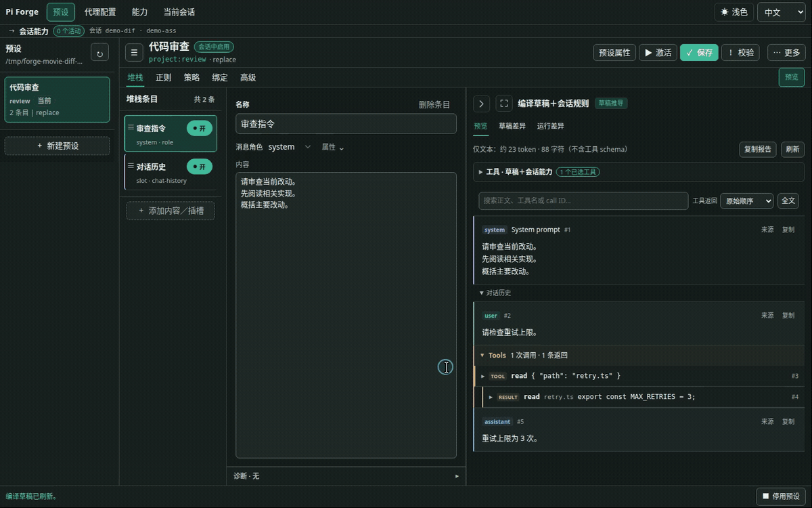812x508 pixels.
Task: Click the 浅色 light theme button
Action: [734, 12]
